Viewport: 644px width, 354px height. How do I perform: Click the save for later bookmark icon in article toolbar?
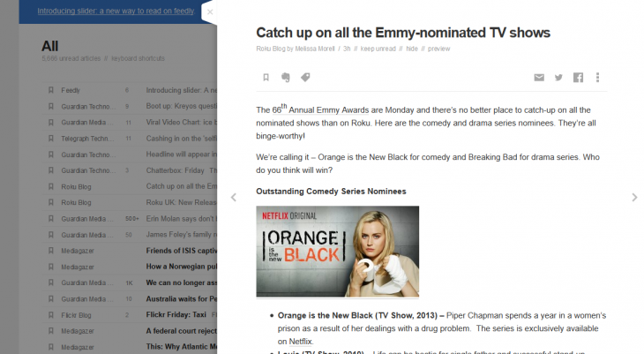(266, 78)
